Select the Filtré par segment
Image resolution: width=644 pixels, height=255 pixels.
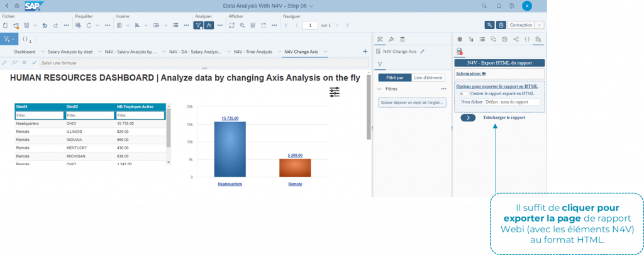point(394,77)
